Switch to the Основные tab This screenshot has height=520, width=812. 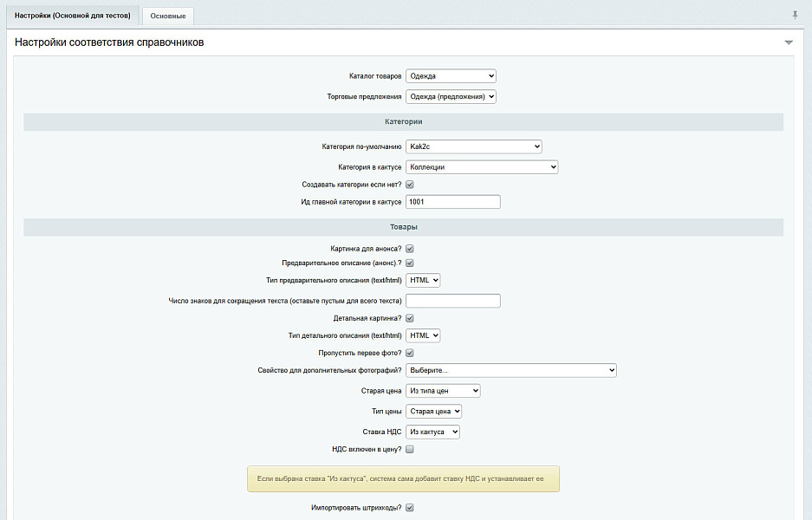click(168, 16)
